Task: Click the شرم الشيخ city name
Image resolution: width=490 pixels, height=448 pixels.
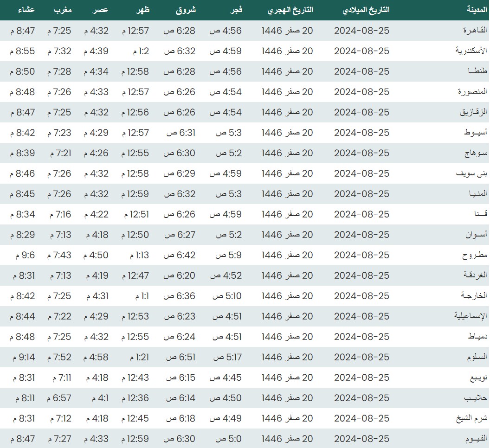Action: click(x=471, y=418)
